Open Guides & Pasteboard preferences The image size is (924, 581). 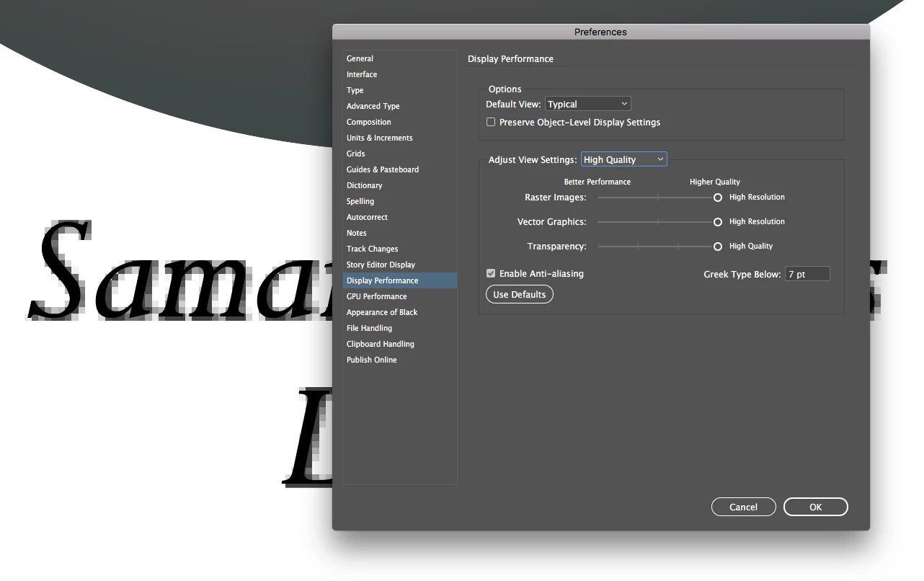400,169
